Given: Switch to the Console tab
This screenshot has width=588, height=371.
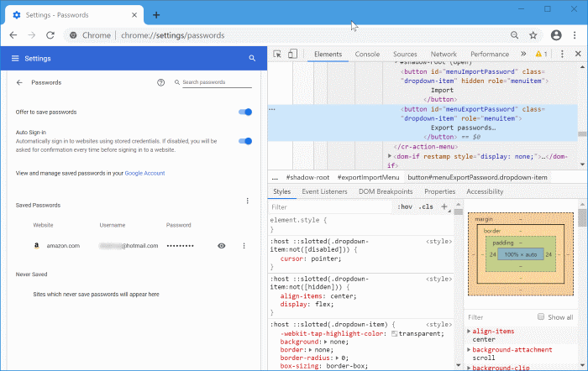Looking at the screenshot, I should click(x=367, y=55).
